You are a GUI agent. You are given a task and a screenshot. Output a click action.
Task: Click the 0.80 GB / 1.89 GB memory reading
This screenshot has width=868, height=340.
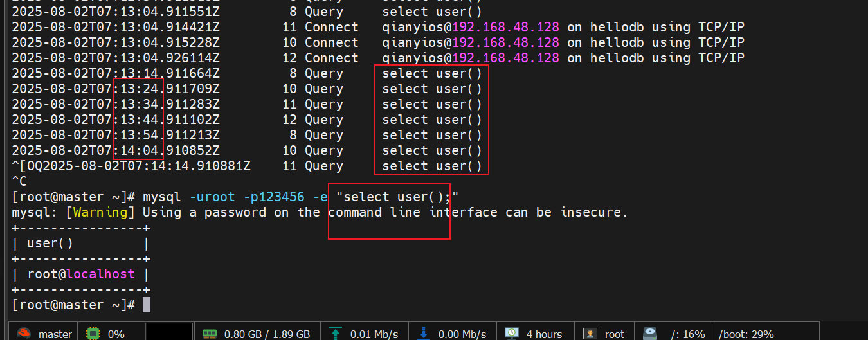(x=267, y=334)
